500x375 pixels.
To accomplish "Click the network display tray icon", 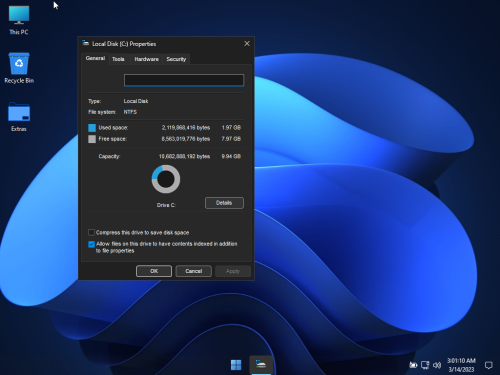I will click(x=425, y=365).
